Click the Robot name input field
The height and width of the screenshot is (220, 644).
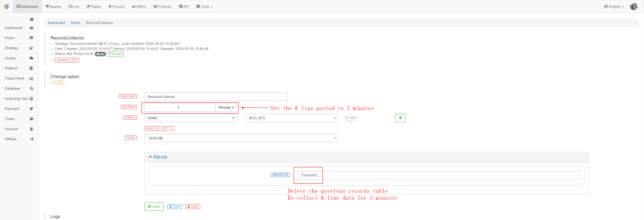coord(216,97)
